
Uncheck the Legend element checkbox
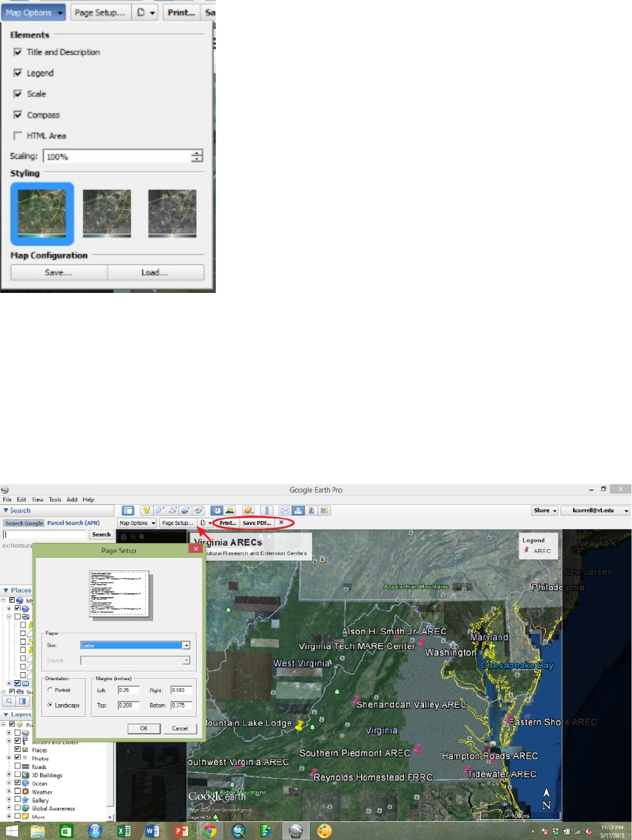coord(17,73)
